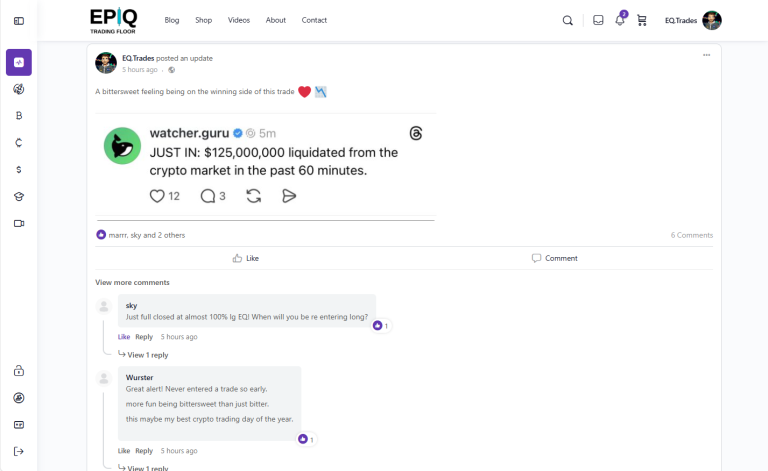This screenshot has width=768, height=471.
Task: Comment on the EQ.Trades post
Action: pos(555,258)
